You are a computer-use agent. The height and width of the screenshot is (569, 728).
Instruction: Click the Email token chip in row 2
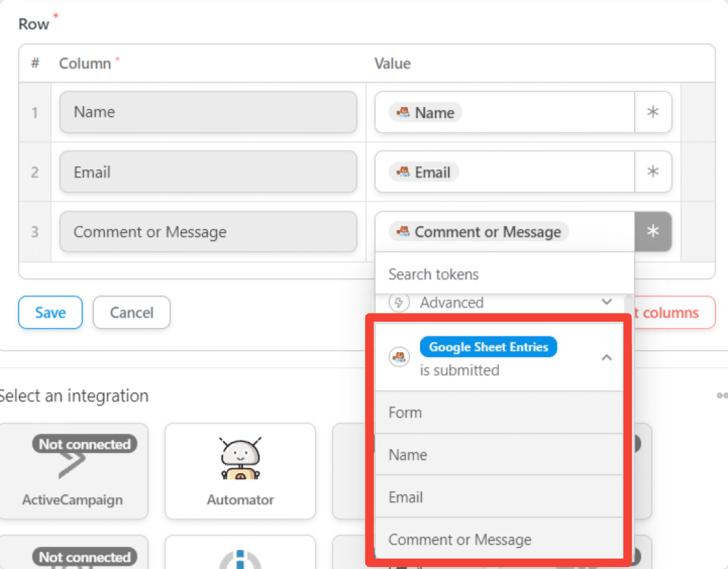click(425, 173)
